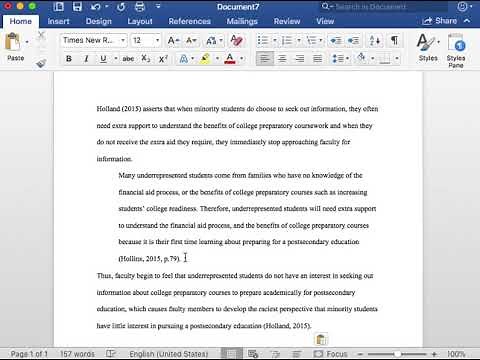Toggle bold formatting
Viewport: 480px width, 360px height.
pyautogui.click(x=69, y=59)
